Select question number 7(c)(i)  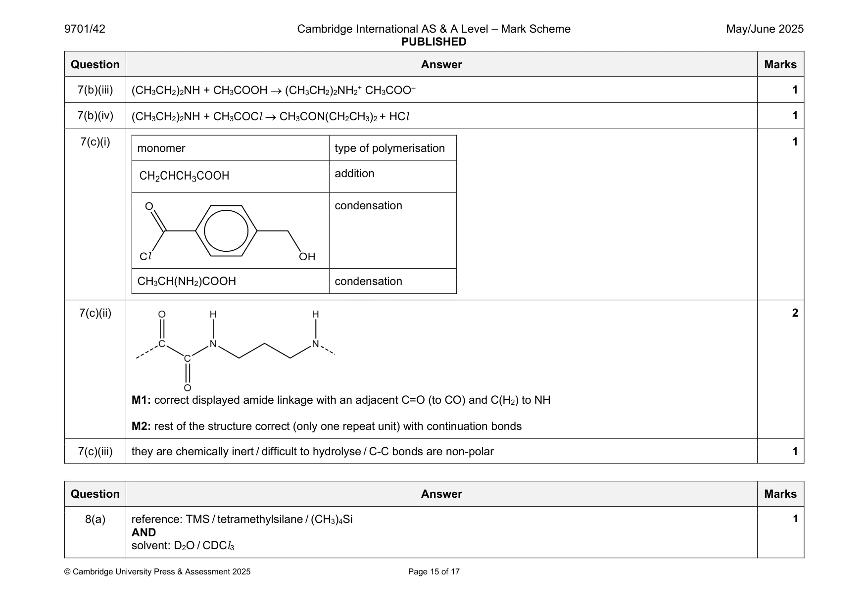95,142
